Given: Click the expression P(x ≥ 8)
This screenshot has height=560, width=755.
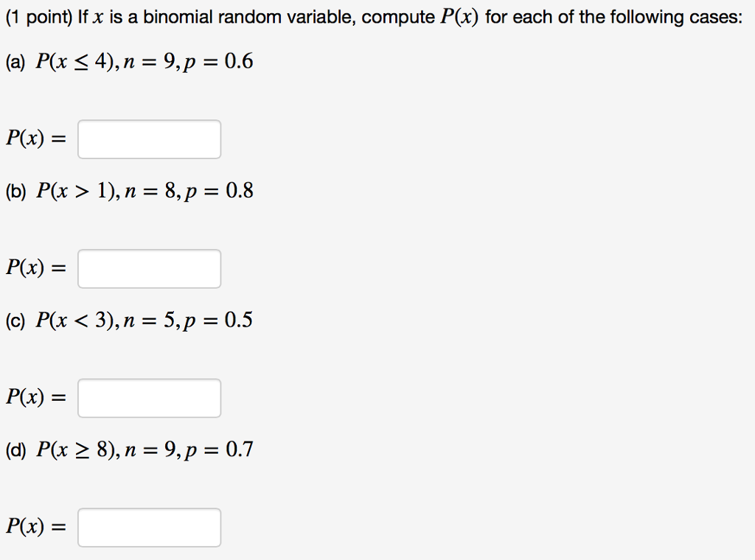Looking at the screenshot, I should (77, 450).
